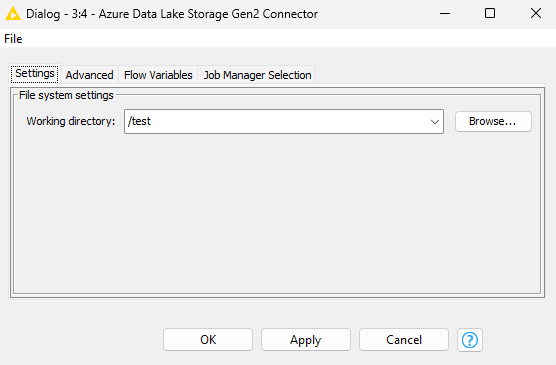Click the "Working directory:" label
The height and width of the screenshot is (365, 556).
(x=71, y=121)
